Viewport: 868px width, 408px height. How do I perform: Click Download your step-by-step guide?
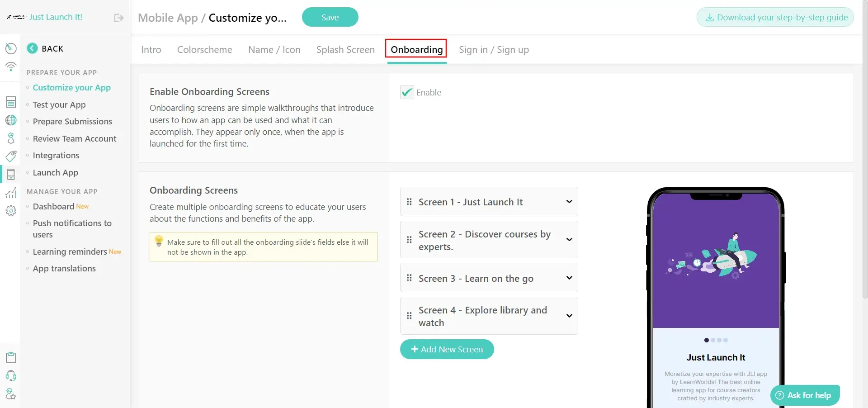(775, 17)
